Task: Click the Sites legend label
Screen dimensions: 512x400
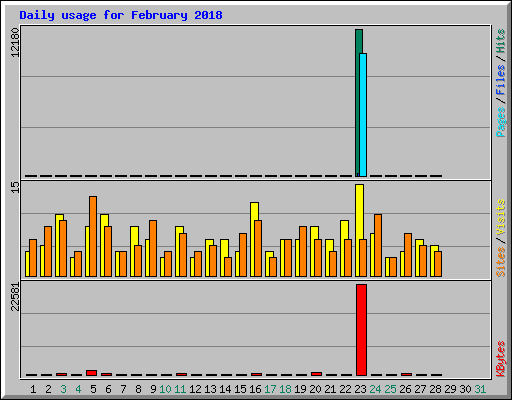Action: [501, 262]
